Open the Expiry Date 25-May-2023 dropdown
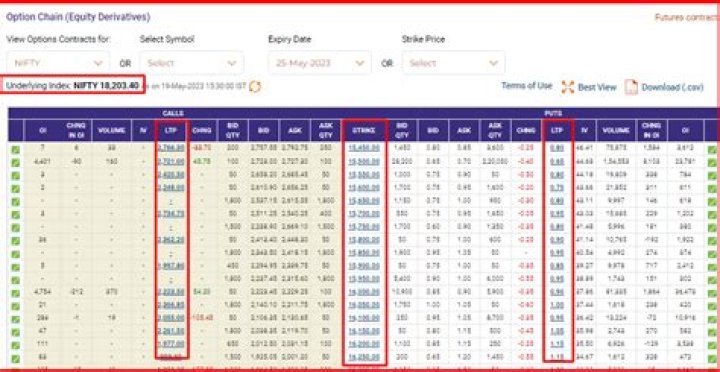 pos(320,63)
